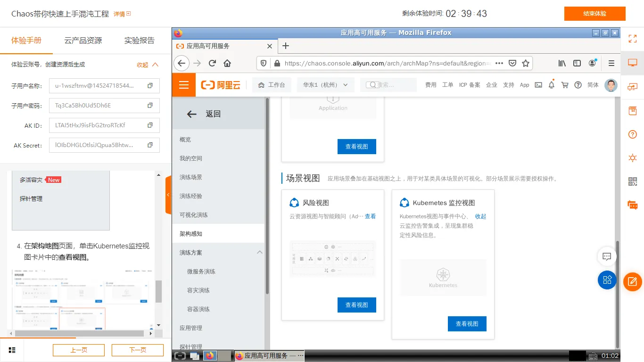644x362 pixels.
Task: Click the 结束体验 button
Action: coord(594,14)
